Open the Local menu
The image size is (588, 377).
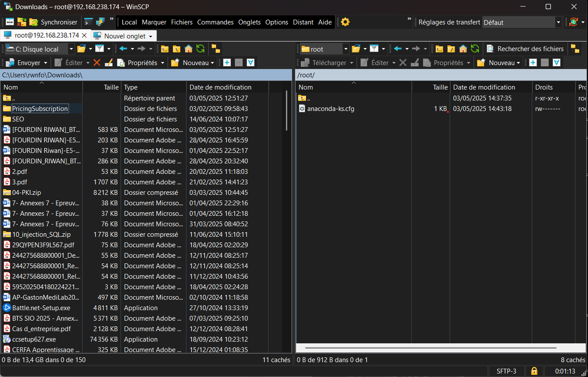(x=129, y=22)
